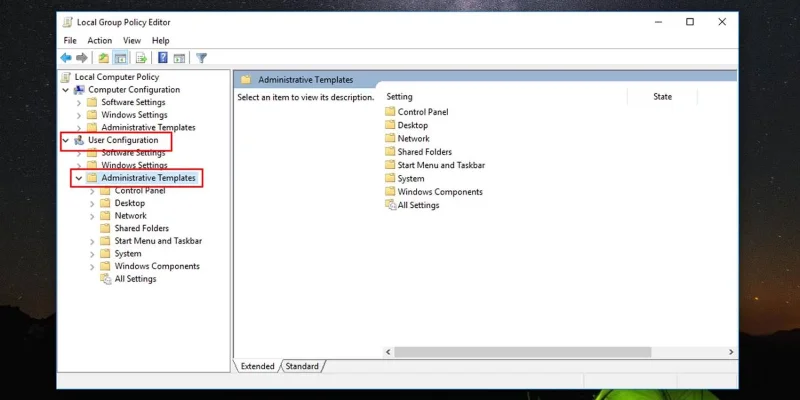The width and height of the screenshot is (800, 400).
Task: Open the Help menu
Action: [160, 40]
